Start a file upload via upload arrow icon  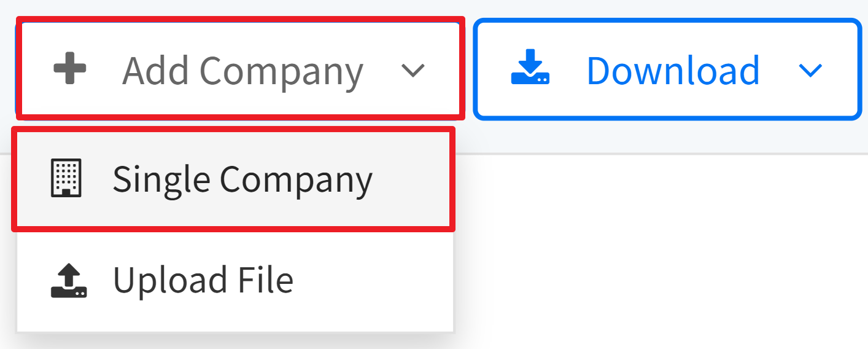coord(68,281)
